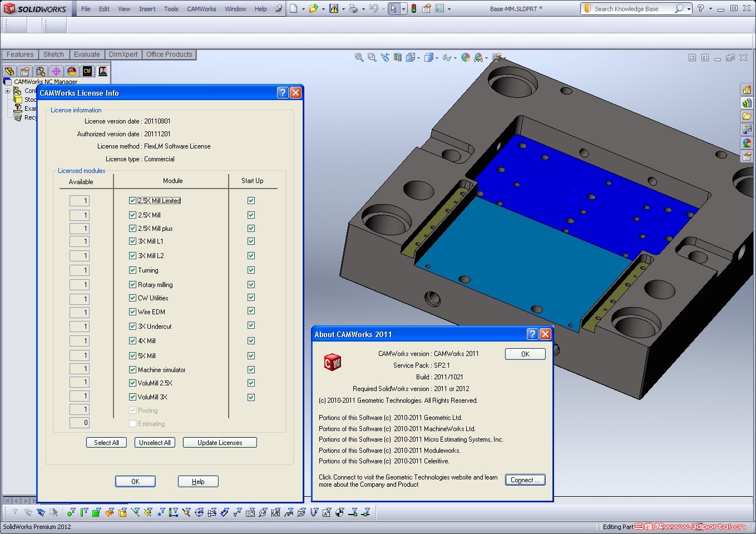Screen dimensions: 756x534
Task: Open the CAMWorks feature tree CW tab
Action: (87, 71)
